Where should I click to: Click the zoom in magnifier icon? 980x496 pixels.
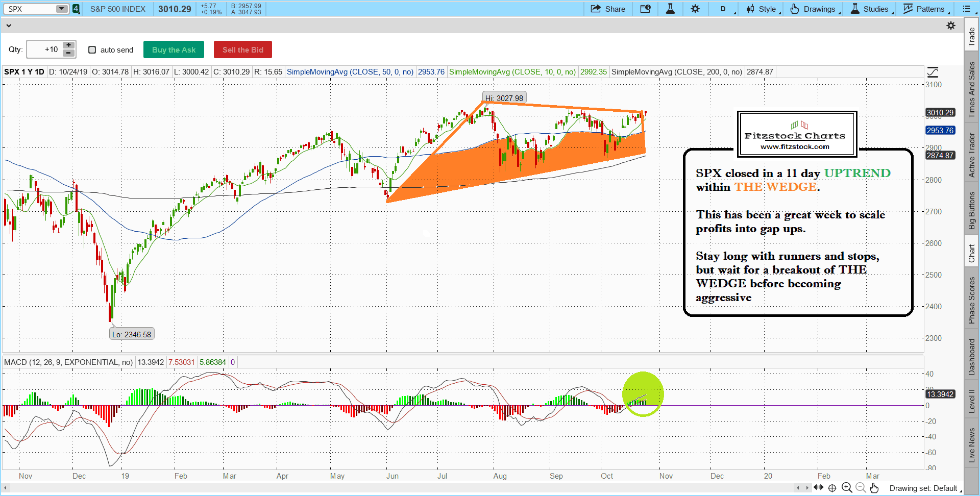click(x=846, y=488)
